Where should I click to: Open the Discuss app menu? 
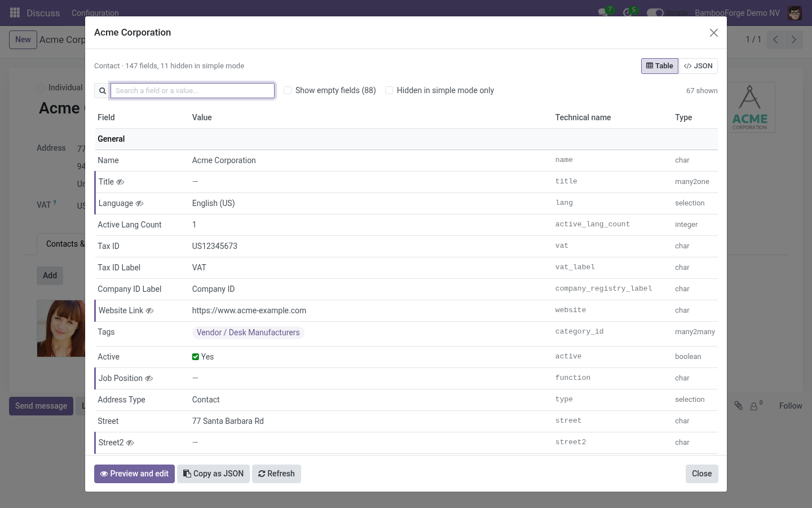pyautogui.click(x=43, y=12)
